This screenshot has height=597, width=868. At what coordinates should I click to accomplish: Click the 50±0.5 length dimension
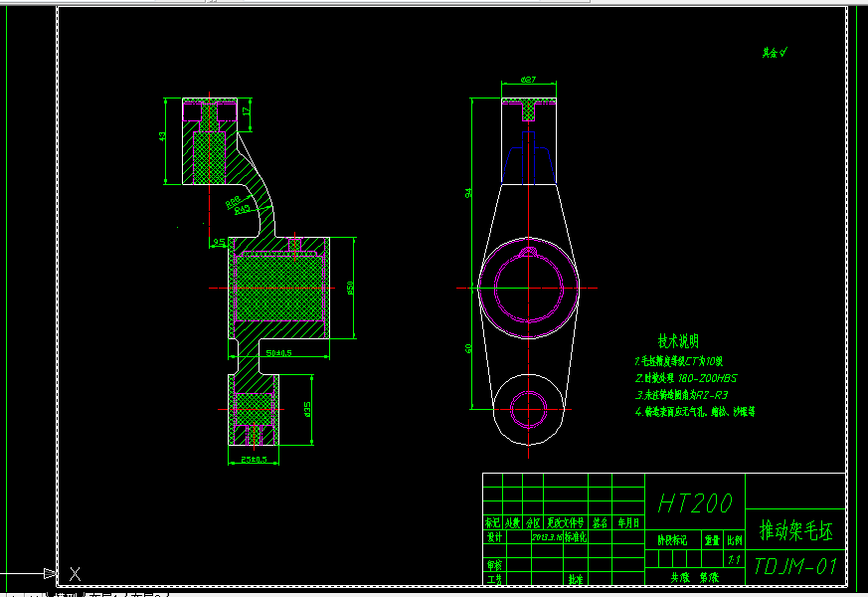(x=278, y=353)
